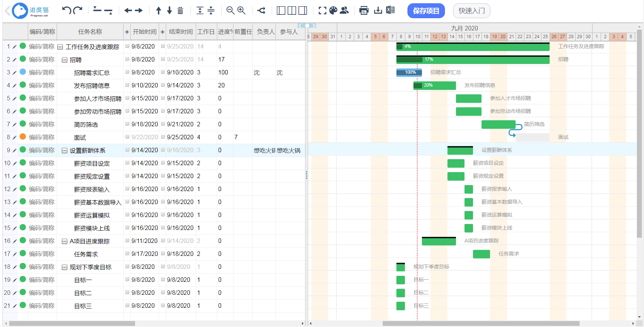
Task: Toggle fullscreen mode icon
Action: pos(322,10)
